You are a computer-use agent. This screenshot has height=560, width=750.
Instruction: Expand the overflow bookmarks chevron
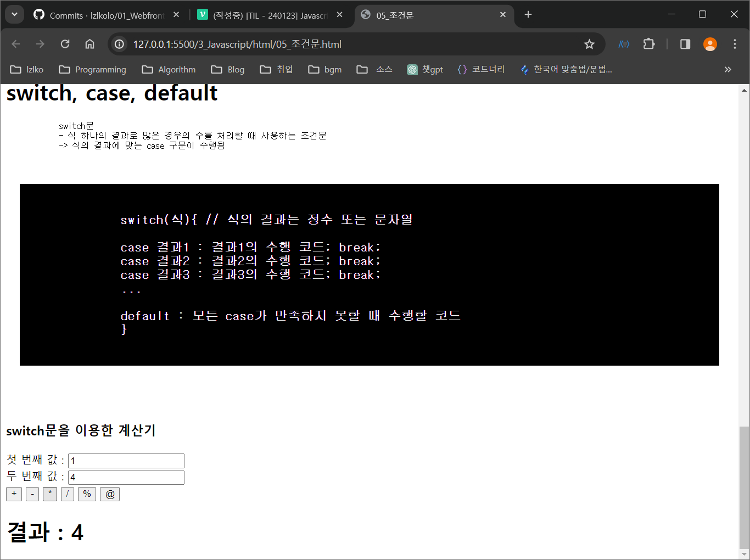pyautogui.click(x=728, y=69)
